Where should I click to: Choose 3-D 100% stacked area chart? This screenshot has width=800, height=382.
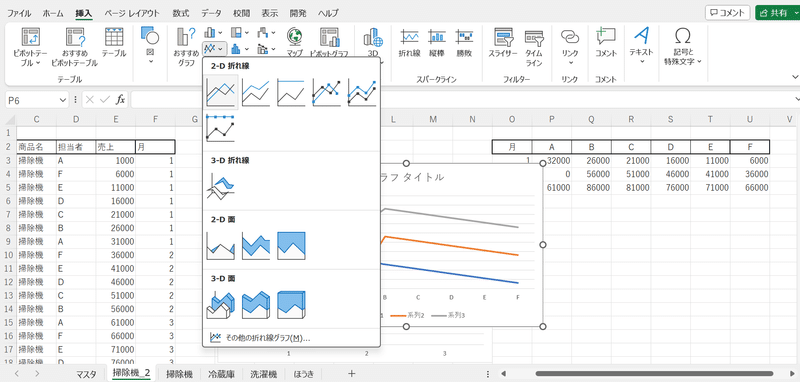click(291, 305)
